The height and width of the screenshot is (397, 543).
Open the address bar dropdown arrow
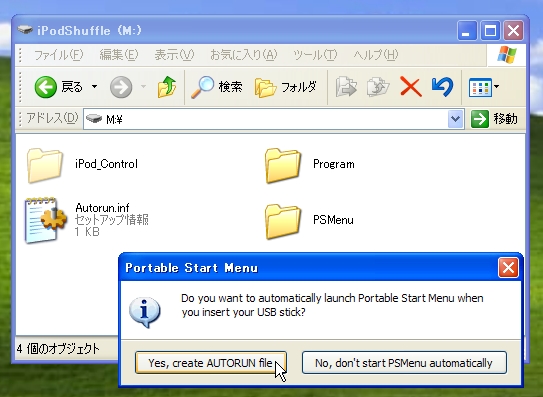pyautogui.click(x=455, y=119)
